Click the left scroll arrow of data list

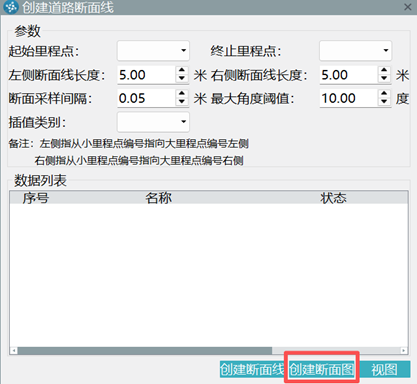pyautogui.click(x=14, y=351)
